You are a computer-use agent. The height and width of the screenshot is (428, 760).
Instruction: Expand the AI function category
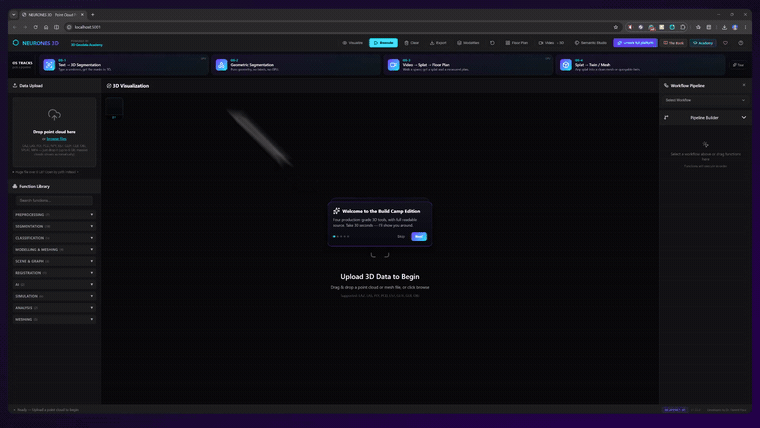tap(54, 284)
